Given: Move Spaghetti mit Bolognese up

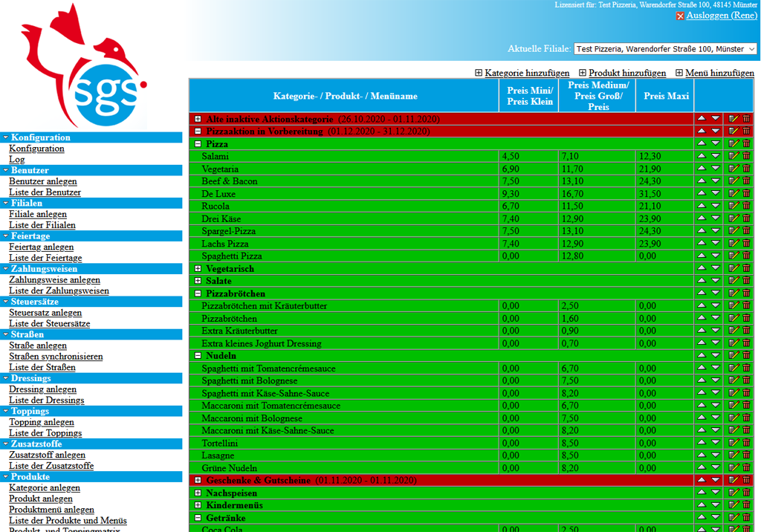Looking at the screenshot, I should click(x=702, y=380).
